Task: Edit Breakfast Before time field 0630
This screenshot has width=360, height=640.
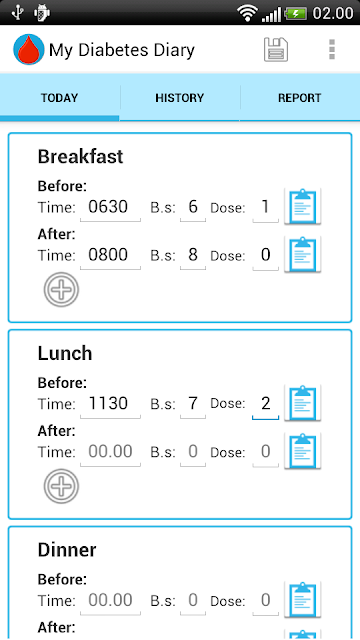Action: click(x=110, y=207)
